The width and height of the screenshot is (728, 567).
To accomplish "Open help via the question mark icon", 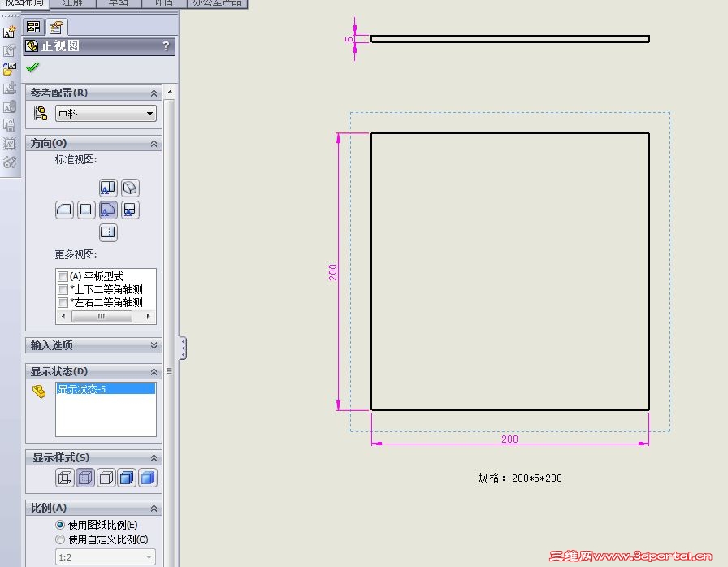I will [x=167, y=46].
